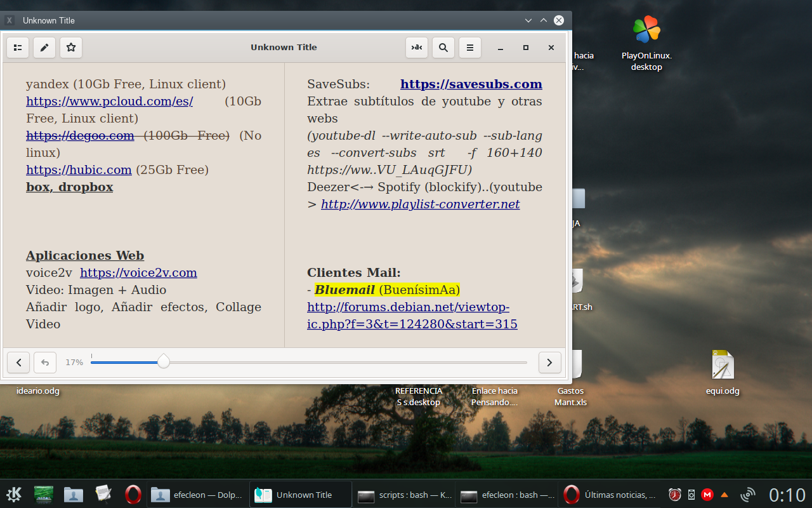
Task: Open the hamburger main menu
Action: coord(470,48)
